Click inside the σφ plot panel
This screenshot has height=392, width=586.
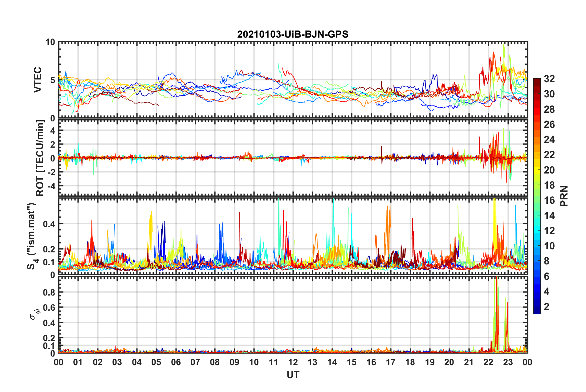coord(293,315)
